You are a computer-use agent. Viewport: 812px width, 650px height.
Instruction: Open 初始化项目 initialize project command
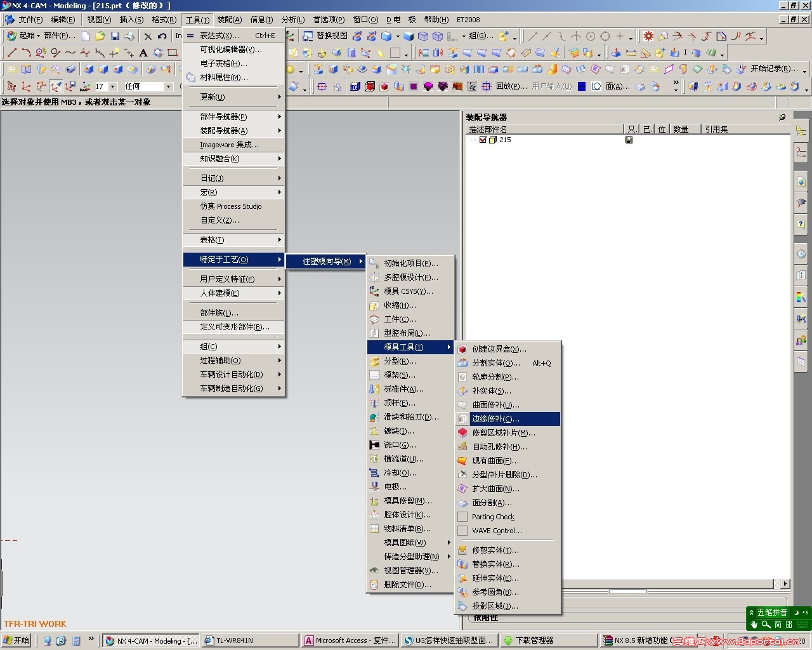(x=410, y=263)
